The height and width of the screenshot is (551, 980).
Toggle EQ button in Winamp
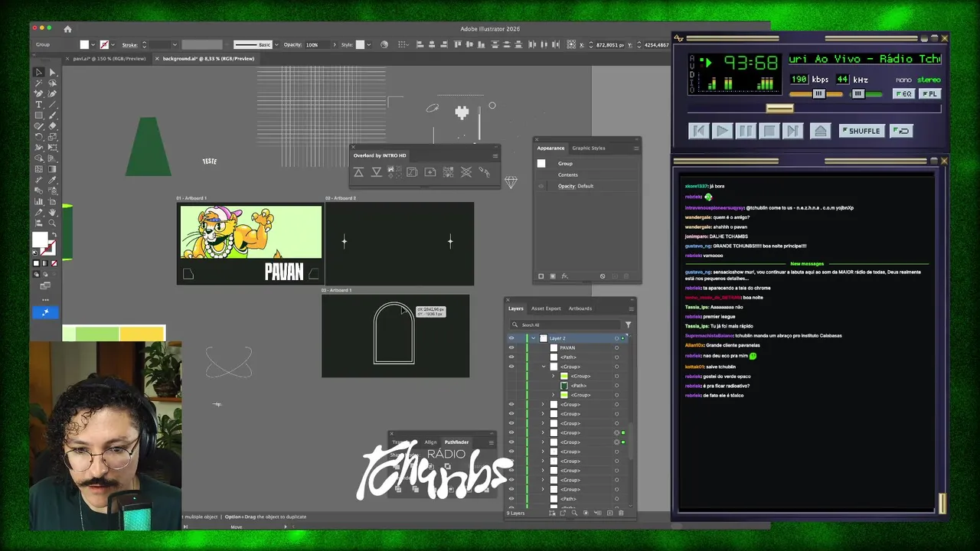[903, 93]
